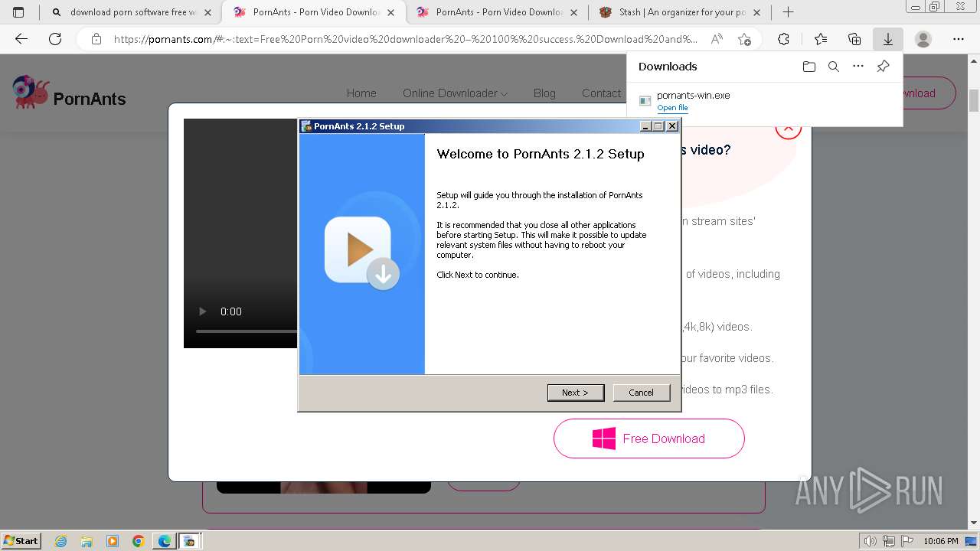Open the Collections toolbar icon

(854, 39)
